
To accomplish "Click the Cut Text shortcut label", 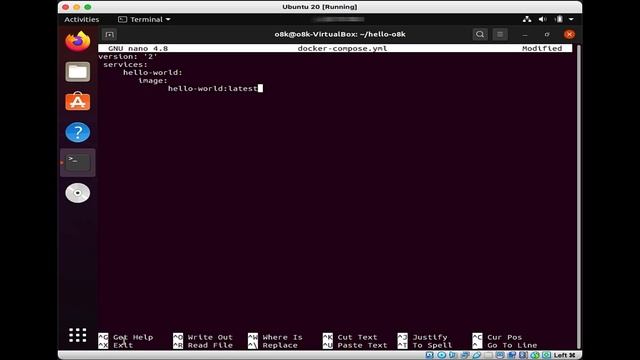I will 357,337.
